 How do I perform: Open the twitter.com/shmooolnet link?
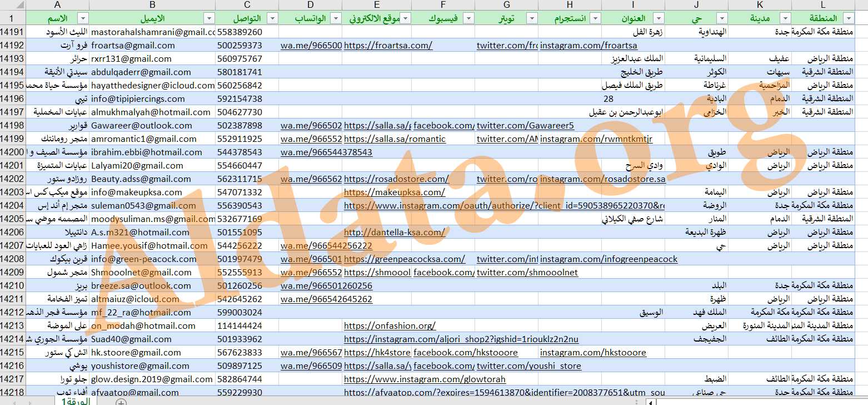coord(527,272)
